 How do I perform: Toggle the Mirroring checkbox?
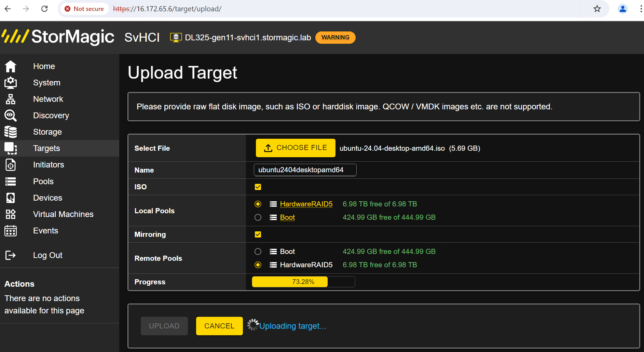258,234
